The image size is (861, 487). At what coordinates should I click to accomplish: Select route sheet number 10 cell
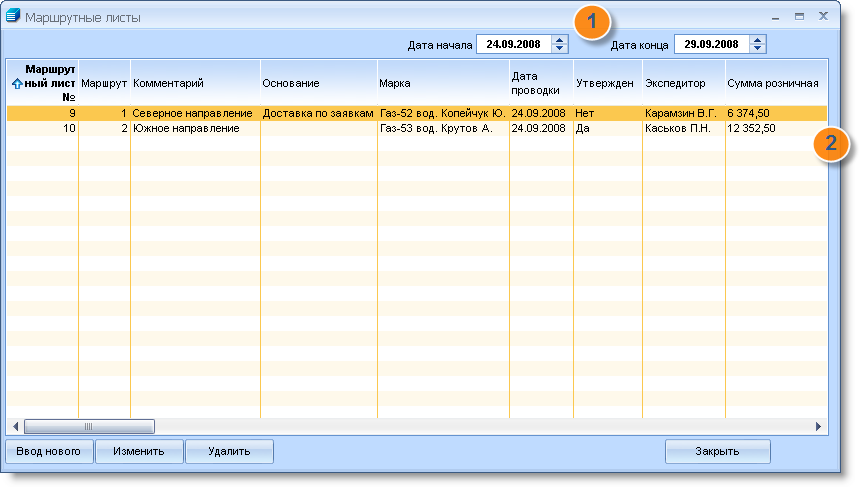tap(43, 128)
